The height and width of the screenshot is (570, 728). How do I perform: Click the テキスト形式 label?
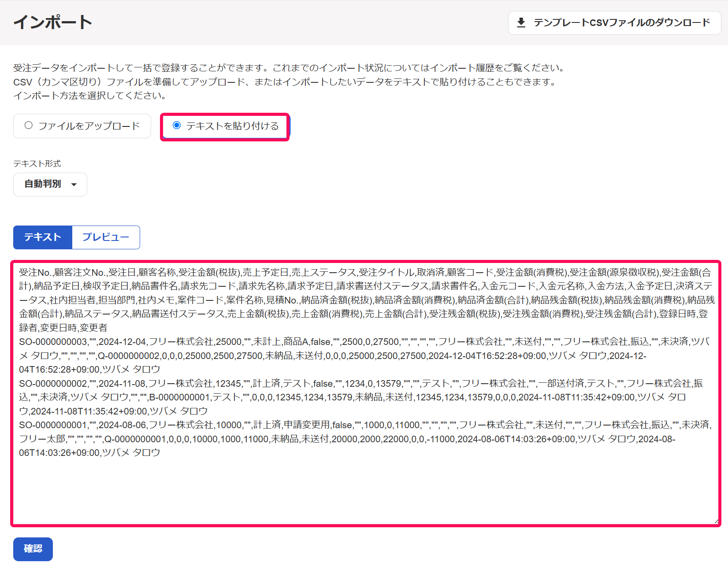[37, 164]
